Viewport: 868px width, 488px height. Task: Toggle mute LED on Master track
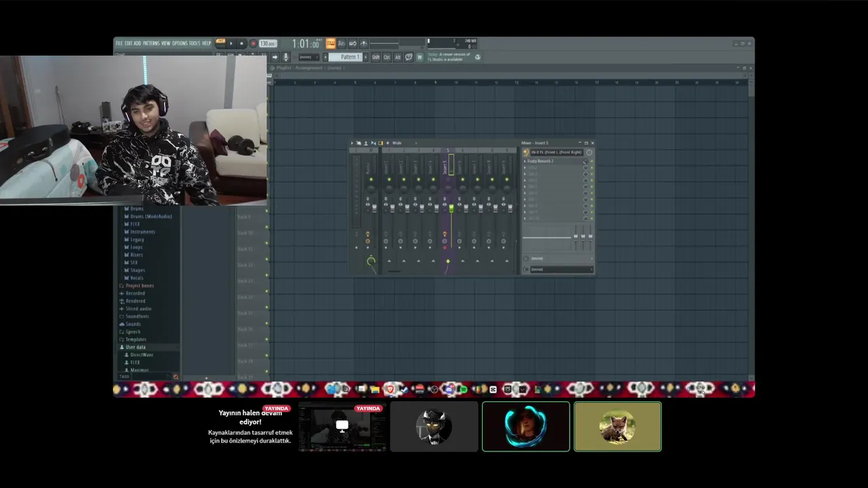pyautogui.click(x=371, y=180)
